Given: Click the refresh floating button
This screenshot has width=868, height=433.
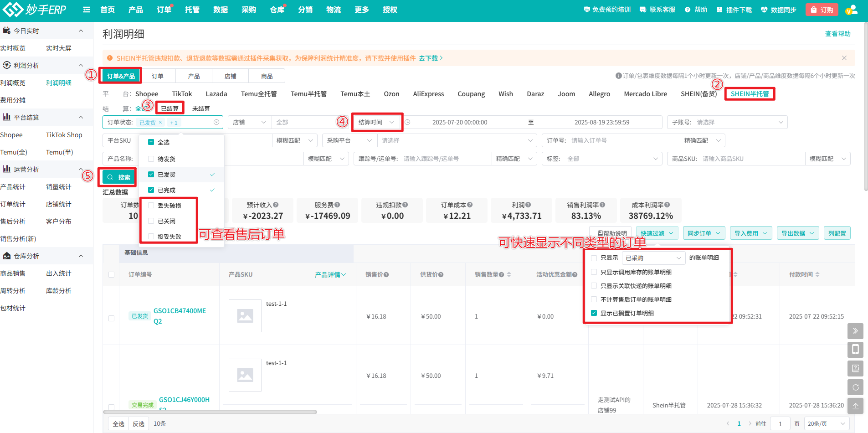Looking at the screenshot, I should tap(855, 387).
